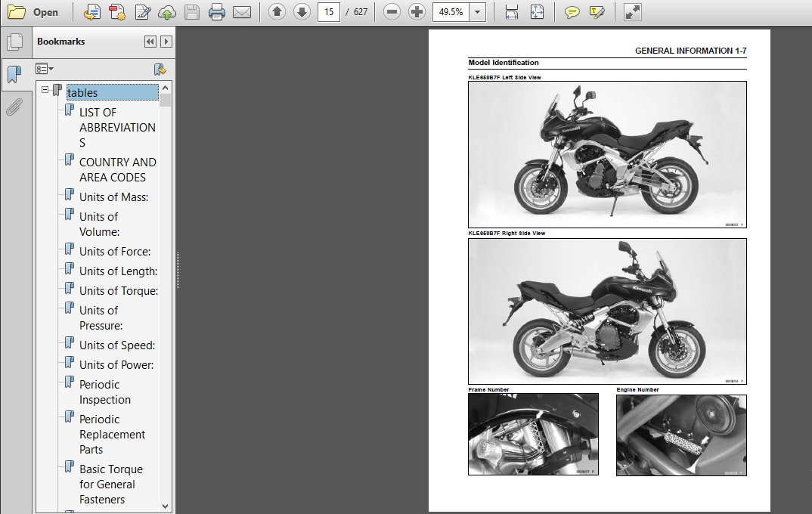The height and width of the screenshot is (514, 812).
Task: Print the document via printer icon
Action: coord(217,12)
